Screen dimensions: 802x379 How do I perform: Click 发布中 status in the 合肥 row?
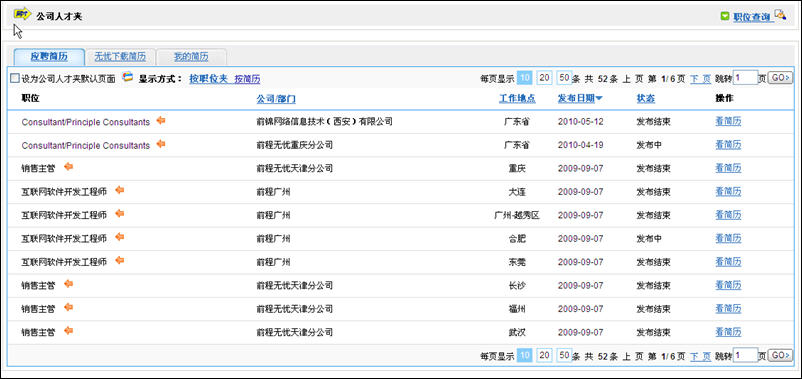tap(649, 239)
